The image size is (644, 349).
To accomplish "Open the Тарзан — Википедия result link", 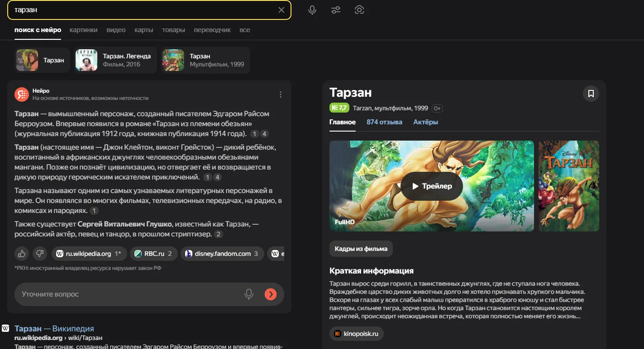I will pos(54,329).
